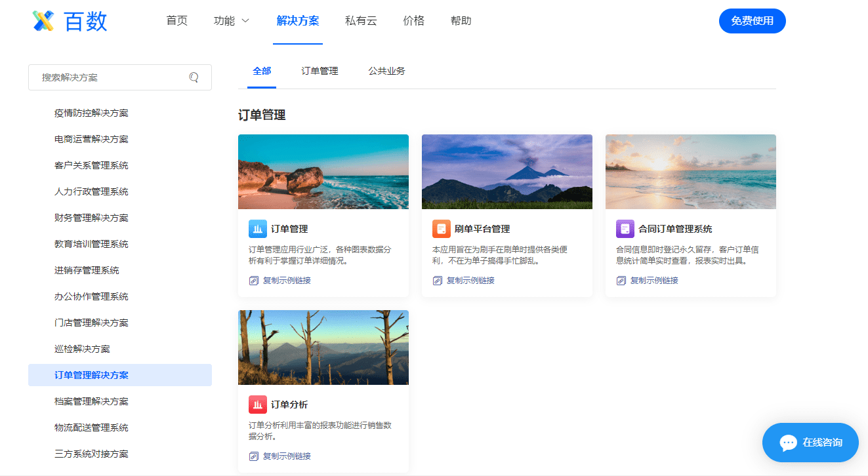Screen dimensions: 868x476
Task: Click the 免费使用 button
Action: coord(753,21)
